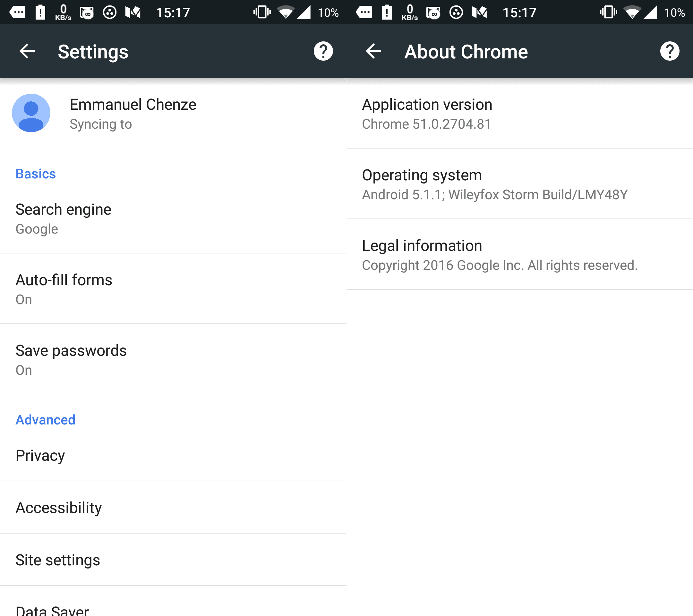Tap the battery warning icon in right status bar

coord(387,13)
